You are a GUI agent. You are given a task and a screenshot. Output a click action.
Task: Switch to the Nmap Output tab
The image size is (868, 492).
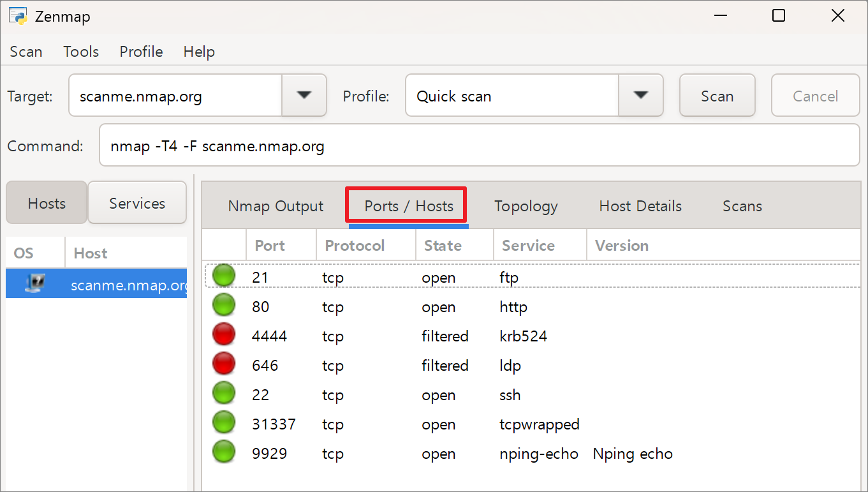point(276,206)
